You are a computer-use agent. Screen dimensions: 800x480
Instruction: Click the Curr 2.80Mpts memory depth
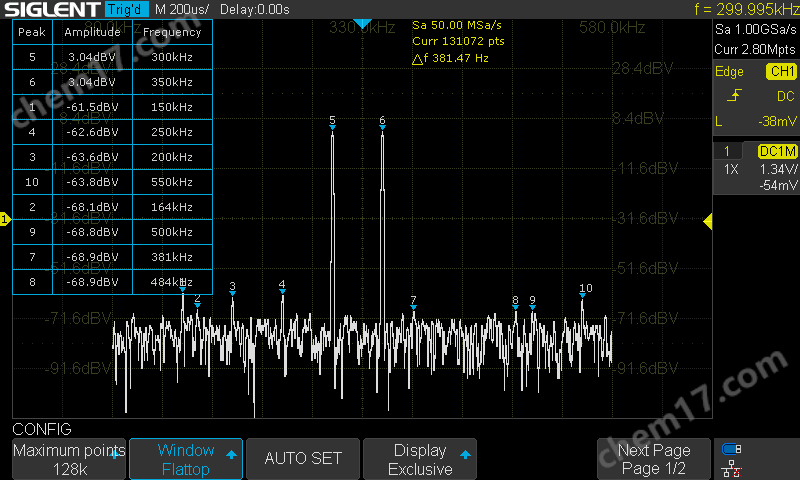coord(755,49)
